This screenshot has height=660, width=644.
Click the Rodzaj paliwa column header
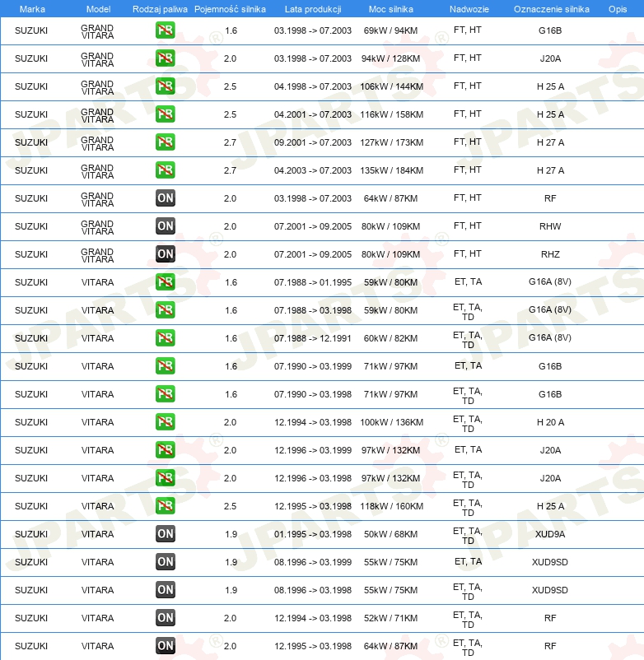(x=160, y=9)
